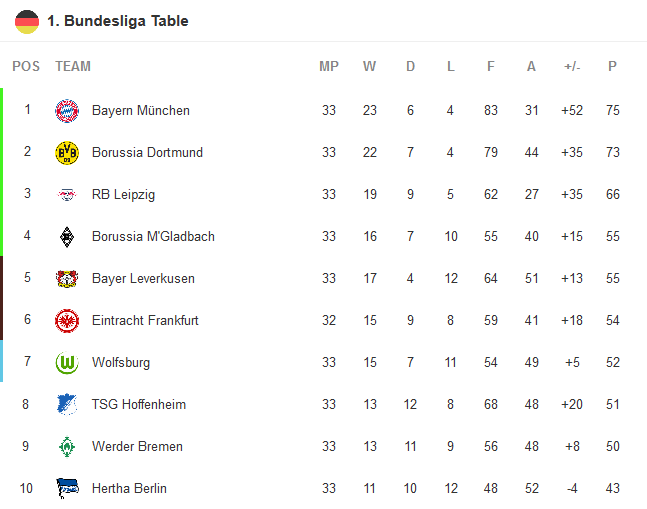Click the TEAM column header
The height and width of the screenshot is (509, 647).
coord(73,67)
